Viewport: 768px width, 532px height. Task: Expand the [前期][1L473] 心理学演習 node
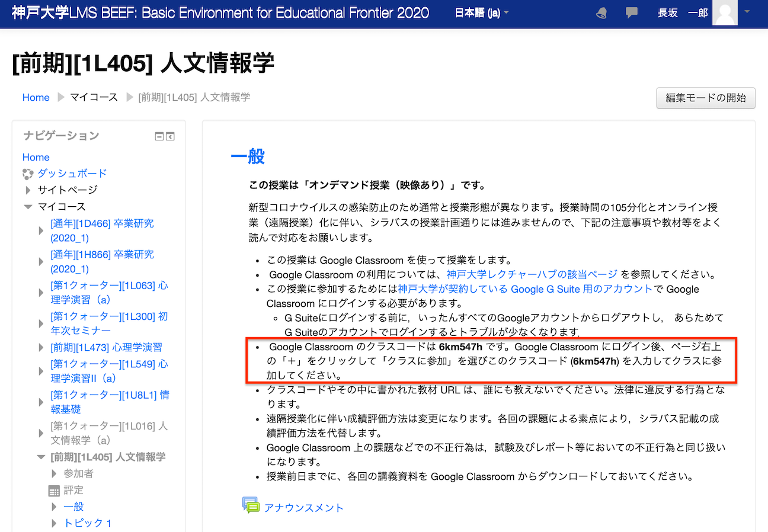point(41,347)
